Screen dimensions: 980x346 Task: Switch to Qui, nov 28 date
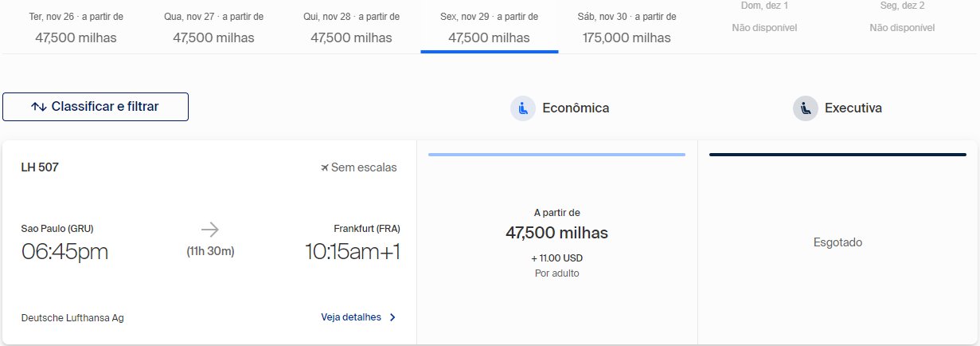[x=352, y=27]
